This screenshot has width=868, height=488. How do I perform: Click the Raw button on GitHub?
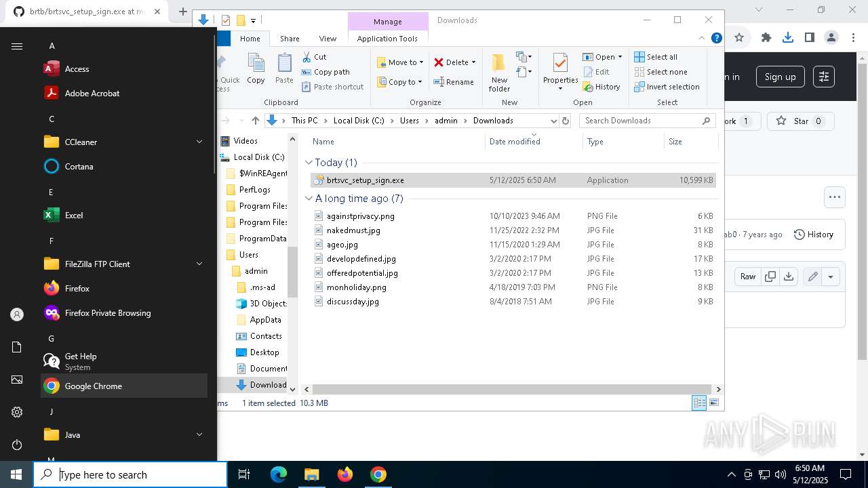(x=748, y=277)
